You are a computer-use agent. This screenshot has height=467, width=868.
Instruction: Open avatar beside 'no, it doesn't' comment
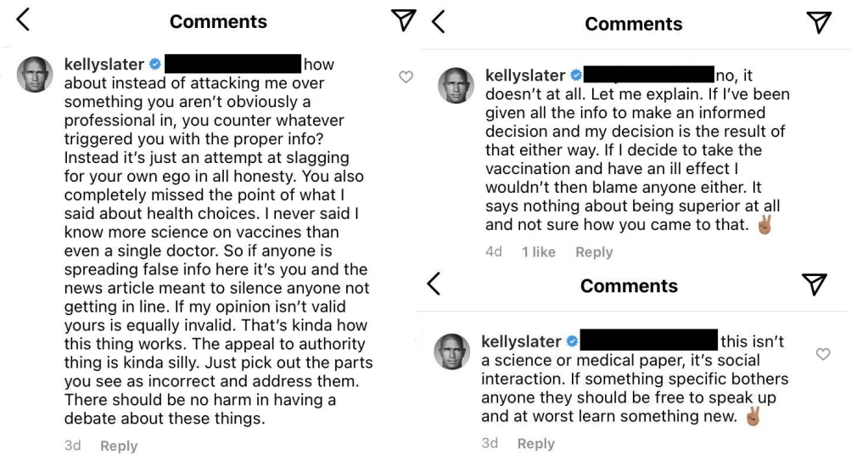click(x=455, y=86)
